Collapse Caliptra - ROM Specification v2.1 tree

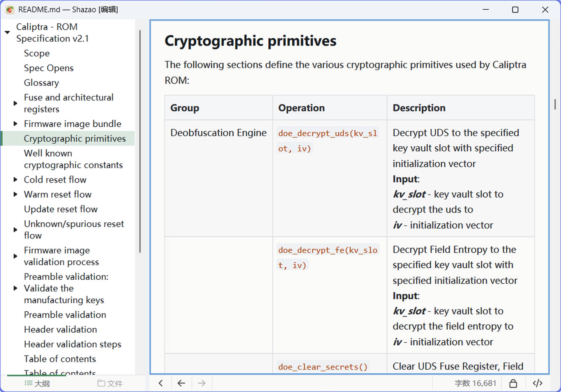(8, 32)
